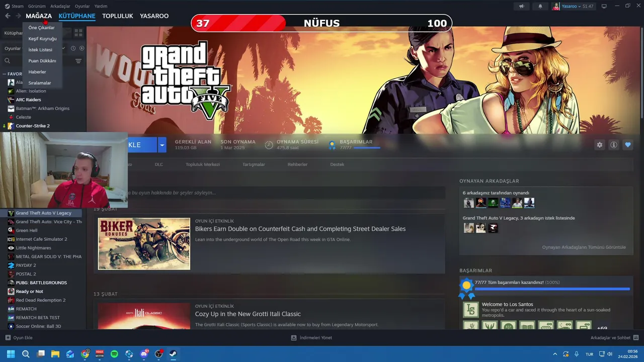Open the notifications bell
Image resolution: width=644 pixels, height=362 pixels.
[x=540, y=6]
